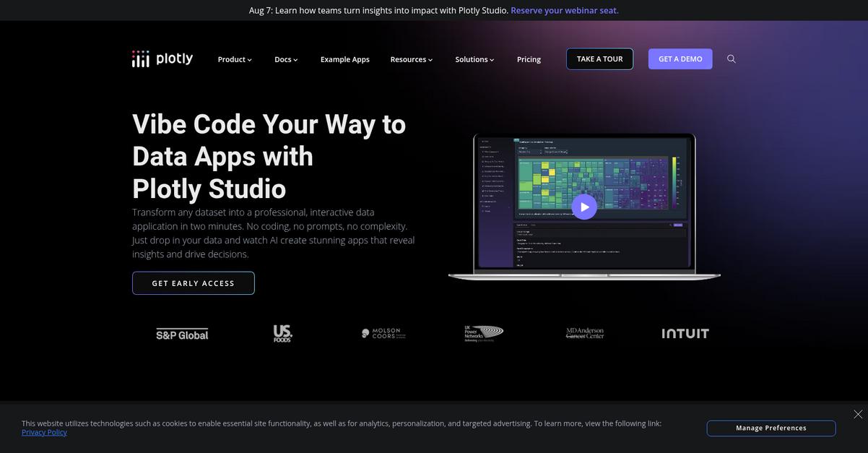Click Get Early Access button
This screenshot has width=868, height=453.
click(x=194, y=283)
